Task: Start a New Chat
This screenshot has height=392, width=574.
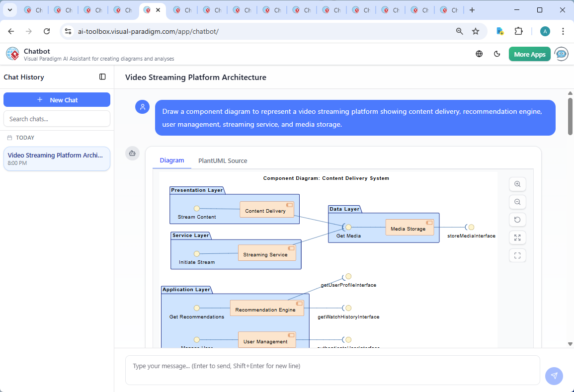Action: click(57, 100)
